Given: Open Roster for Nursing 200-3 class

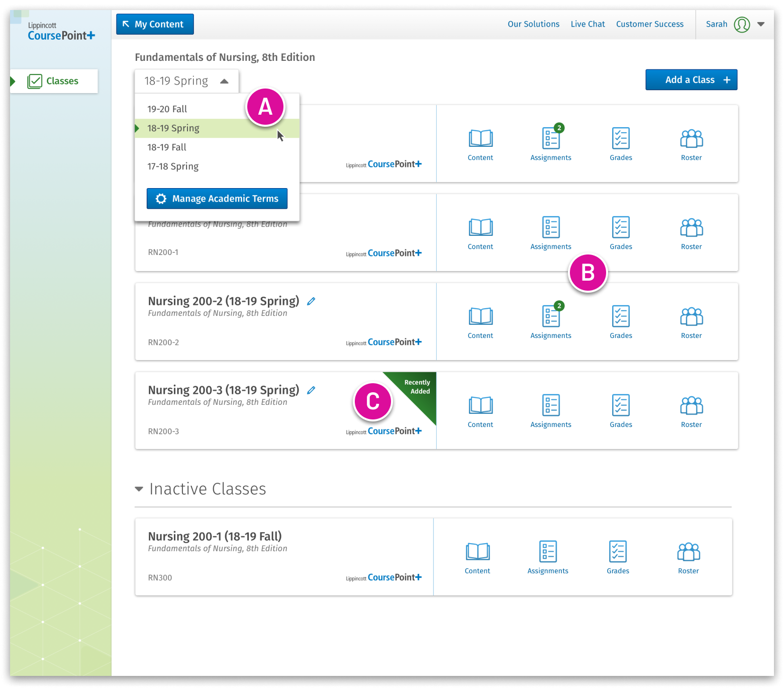Looking at the screenshot, I should [691, 411].
